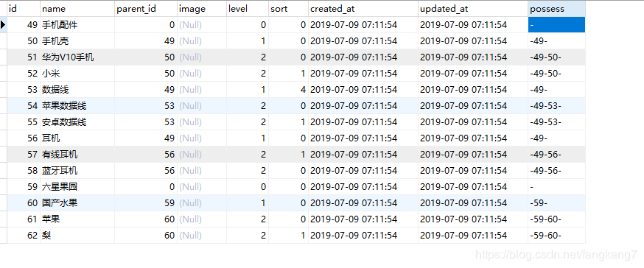Click the current row arrow indicator
The height and width of the screenshot is (268, 644).
pos(3,25)
